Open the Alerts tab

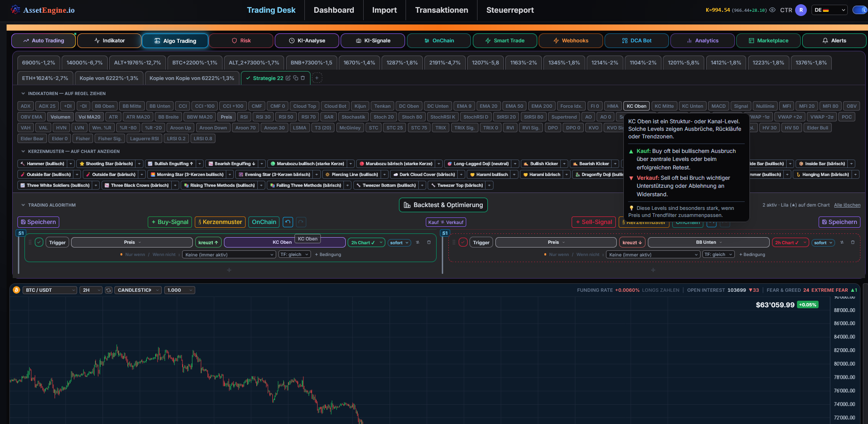(834, 40)
